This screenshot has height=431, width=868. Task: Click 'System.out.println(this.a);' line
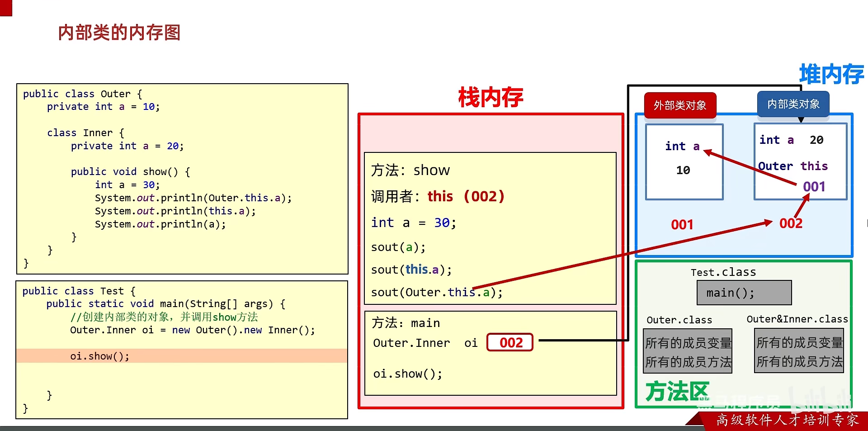[x=175, y=211]
